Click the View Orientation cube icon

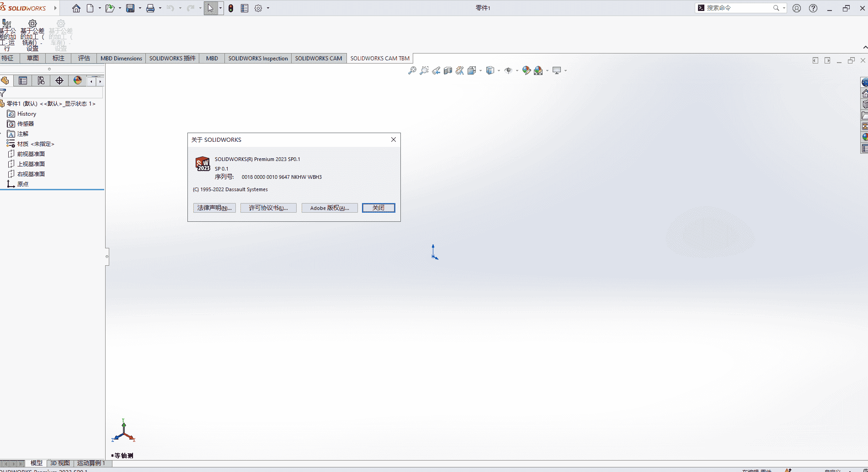click(x=472, y=70)
